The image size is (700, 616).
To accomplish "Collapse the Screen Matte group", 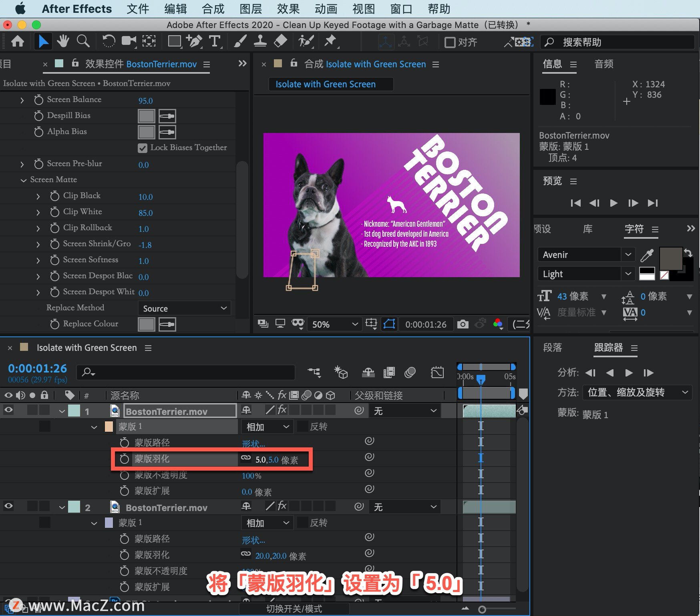I will coord(24,180).
